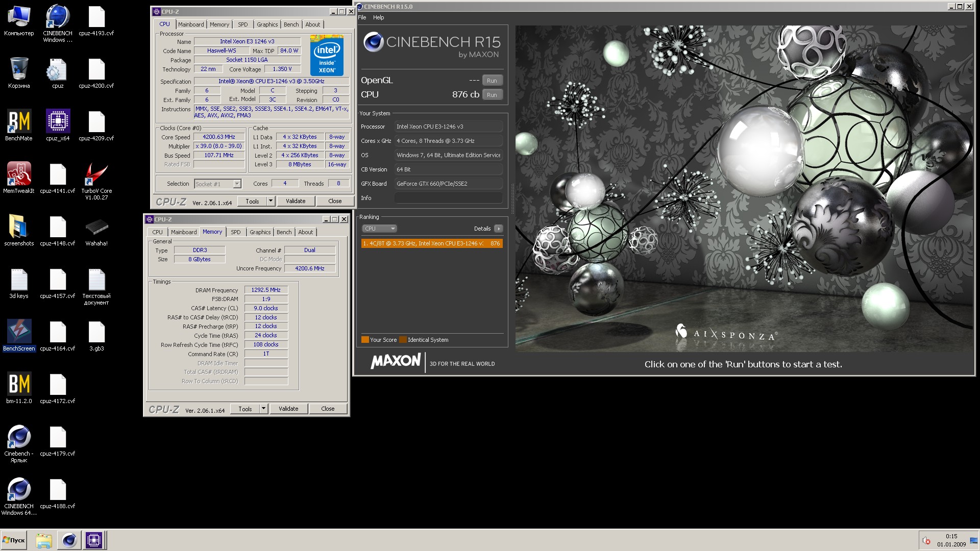Screen dimensions: 980x551
Task: Click the MAXON logo in Cinebench
Action: point(396,362)
